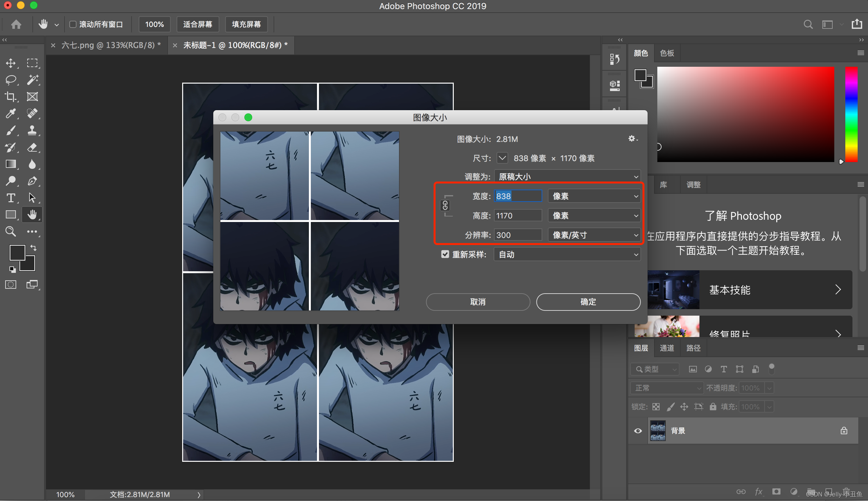Click the Cancel button in dialog
868x501 pixels.
pos(478,302)
